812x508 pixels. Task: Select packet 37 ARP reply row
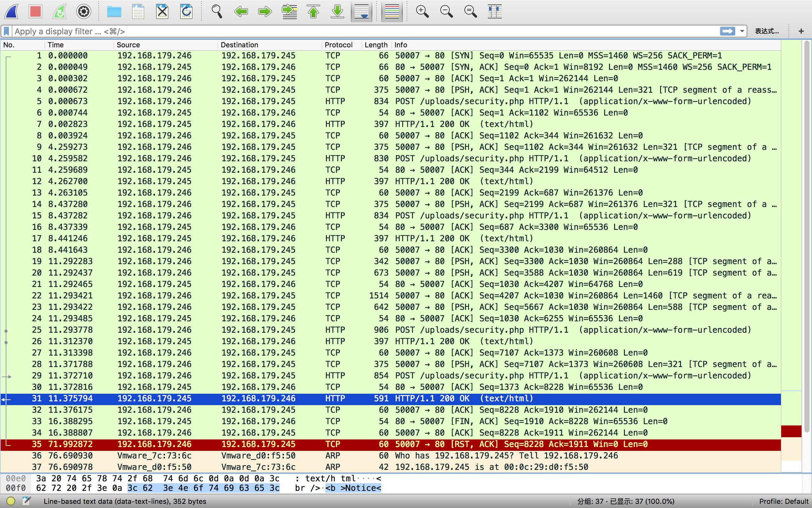pos(390,467)
